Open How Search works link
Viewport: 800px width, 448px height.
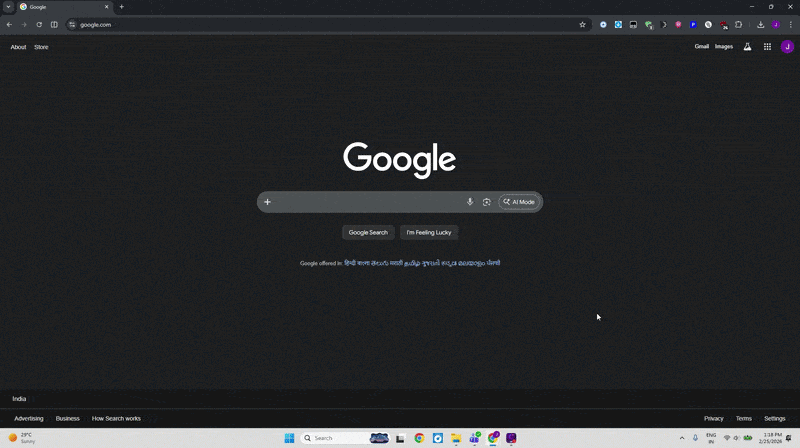[x=116, y=418]
